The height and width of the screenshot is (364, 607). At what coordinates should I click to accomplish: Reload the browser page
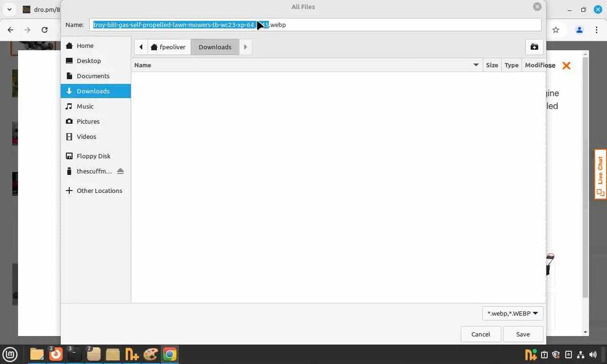[45, 30]
